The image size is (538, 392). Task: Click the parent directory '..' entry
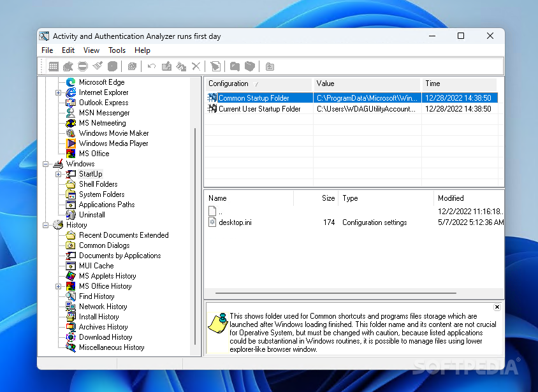215,212
